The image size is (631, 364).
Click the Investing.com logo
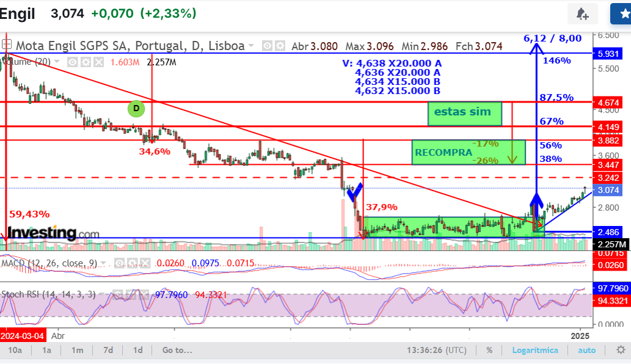click(x=53, y=233)
